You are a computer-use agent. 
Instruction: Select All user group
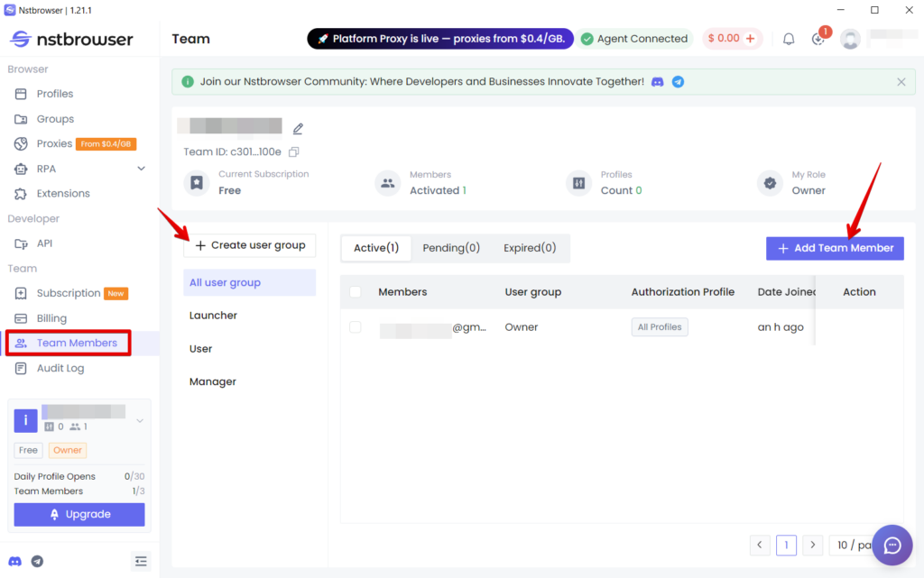(249, 282)
